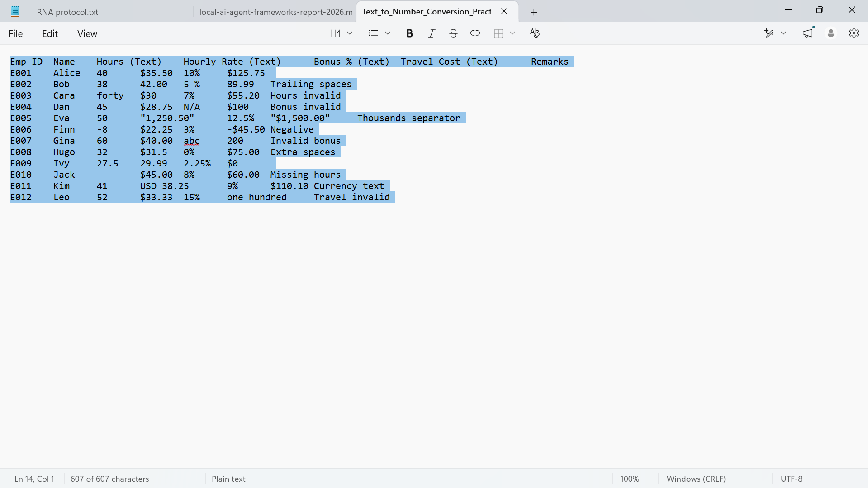This screenshot has height=488, width=868.
Task: Open the AI rewrite pen tool
Action: 769,33
